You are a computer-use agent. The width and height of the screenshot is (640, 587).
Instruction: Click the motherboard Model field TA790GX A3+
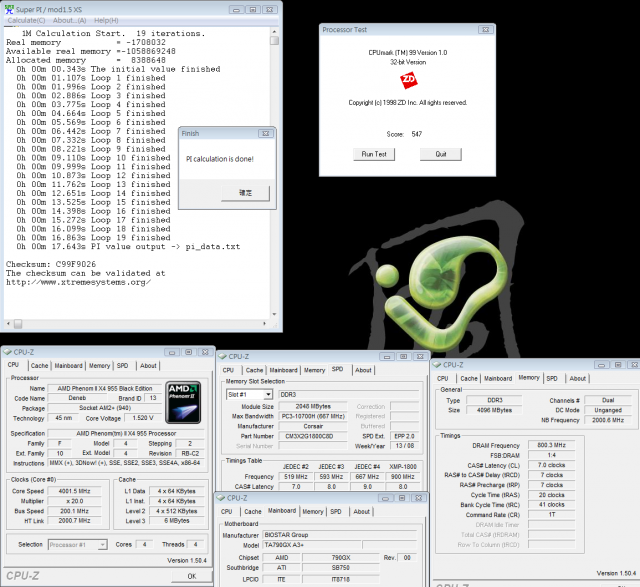pos(312,545)
